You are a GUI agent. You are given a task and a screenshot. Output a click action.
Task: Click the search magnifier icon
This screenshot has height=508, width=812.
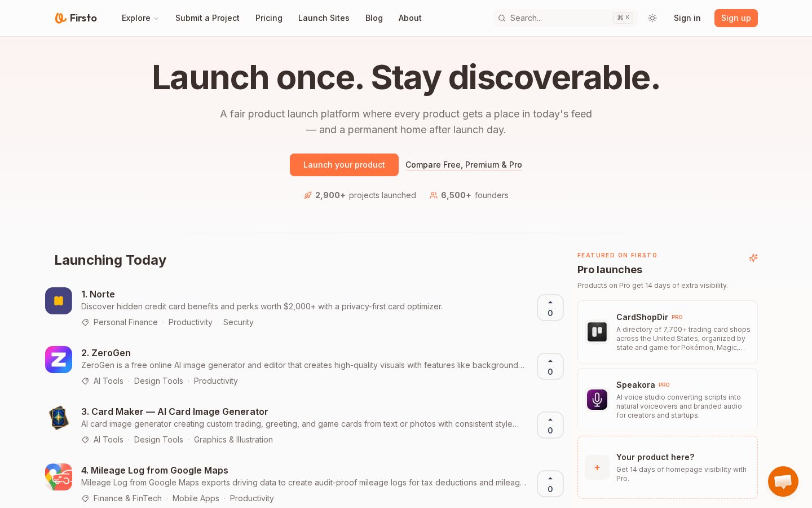click(x=502, y=18)
